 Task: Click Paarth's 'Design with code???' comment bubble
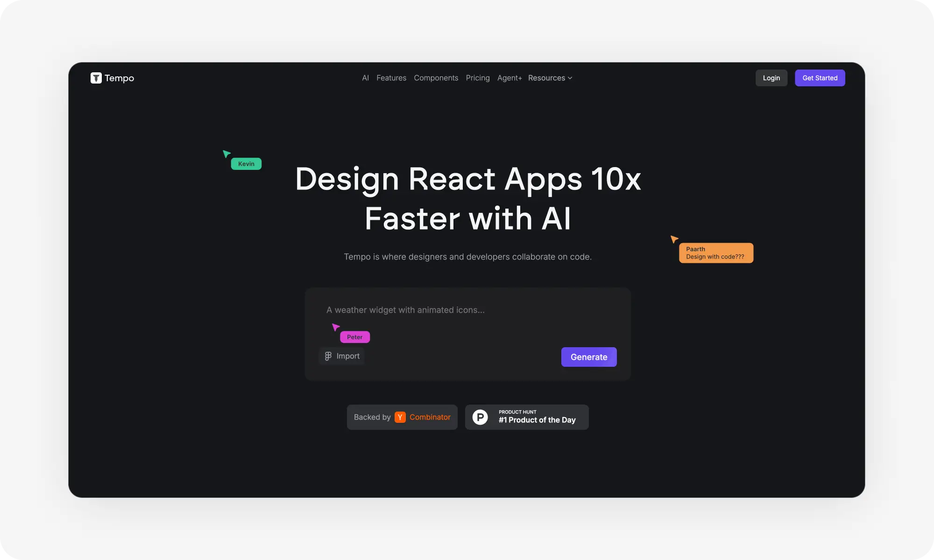point(715,252)
